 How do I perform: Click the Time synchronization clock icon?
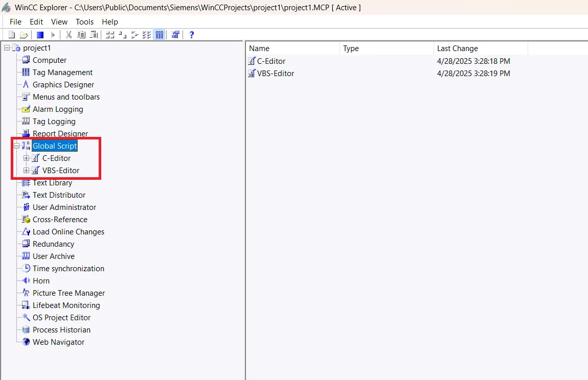click(x=26, y=268)
